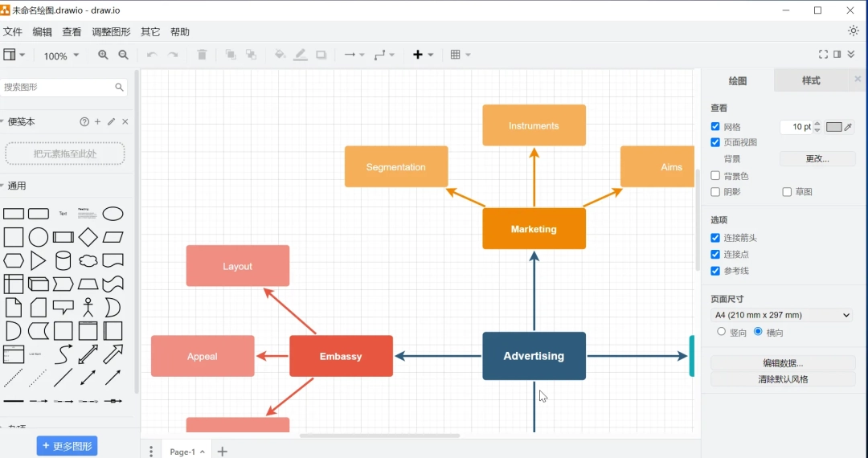This screenshot has height=458, width=868.
Task: Click the undo arrow icon
Action: (152, 55)
